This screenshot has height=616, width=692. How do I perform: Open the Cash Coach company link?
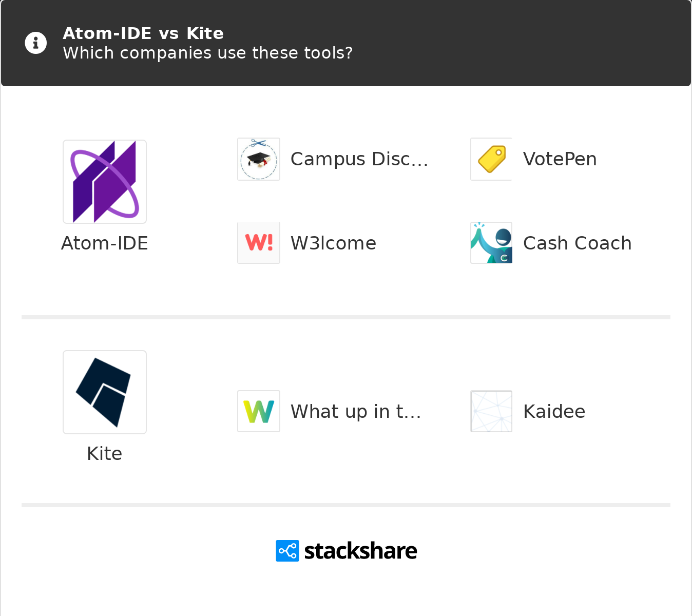tap(577, 243)
